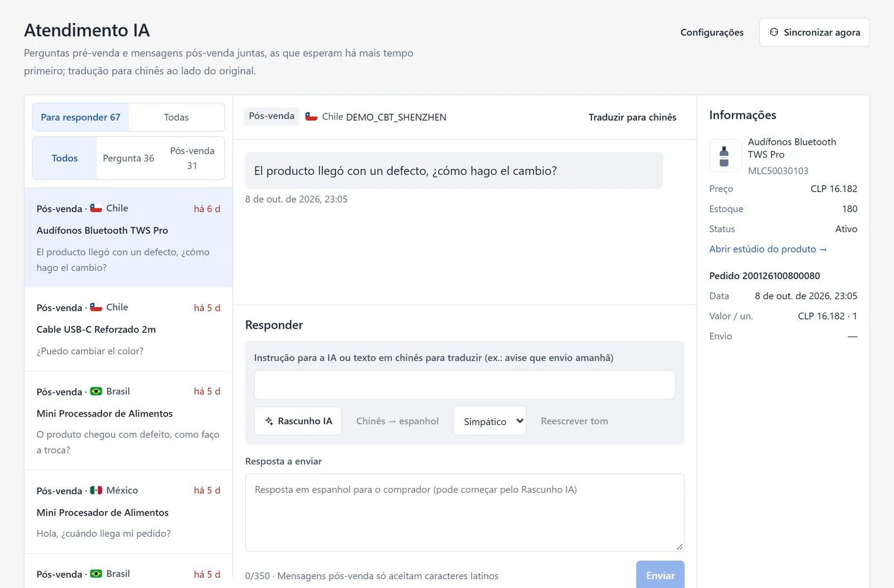Open Abrir estúdio do produto link
Viewport: 894px width, 588px height.
click(x=768, y=249)
